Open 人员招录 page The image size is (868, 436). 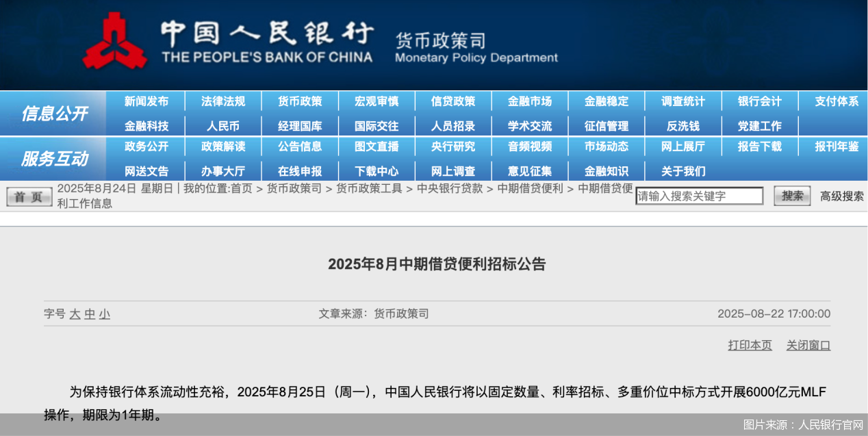point(453,126)
